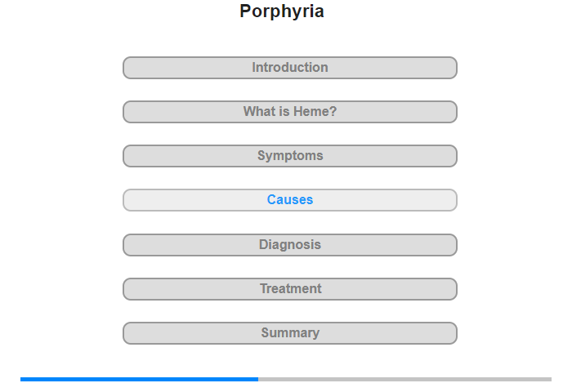Screen dimensions: 572x392
Task: Choose Diagnosis from the topic list
Action: tap(289, 245)
